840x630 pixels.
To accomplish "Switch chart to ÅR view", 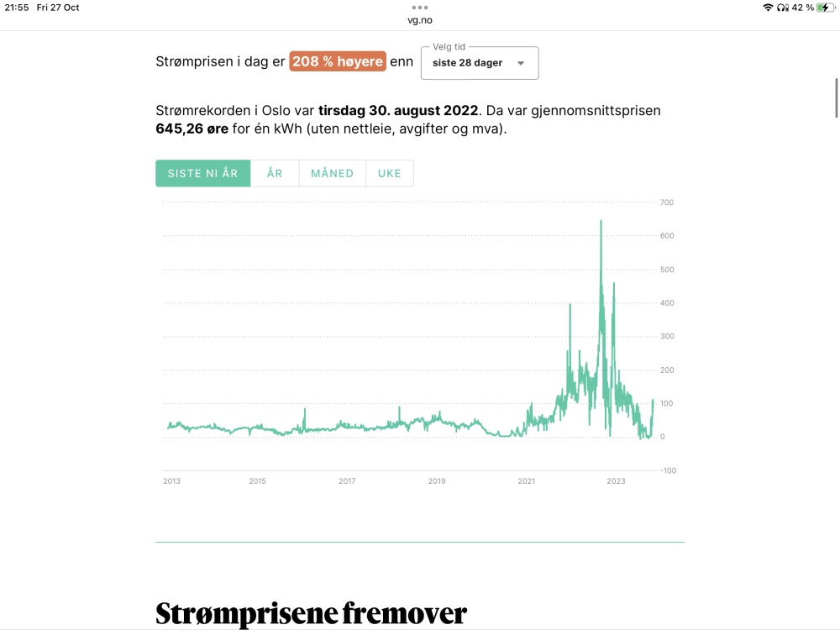I will pyautogui.click(x=275, y=174).
